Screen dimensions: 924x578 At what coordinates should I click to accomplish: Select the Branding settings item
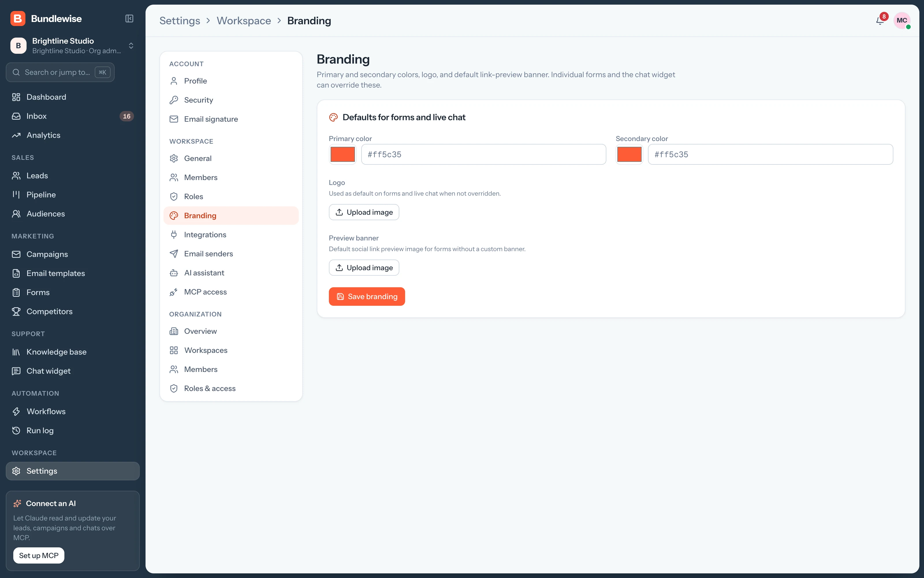tap(231, 216)
